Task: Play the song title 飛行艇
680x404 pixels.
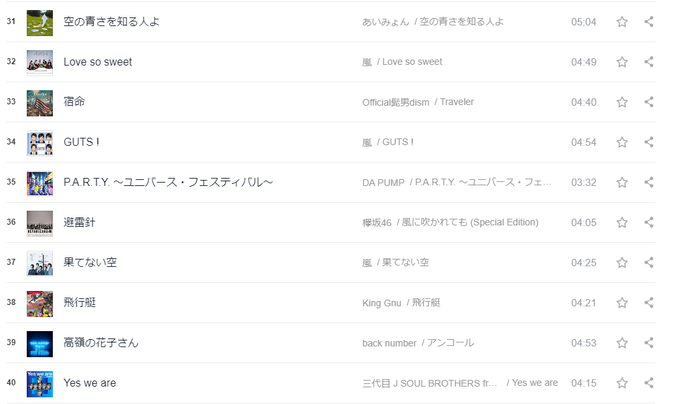Action: 79,302
